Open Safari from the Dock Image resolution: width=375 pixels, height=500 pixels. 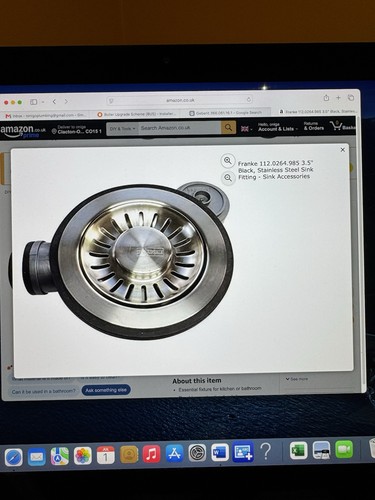point(14,457)
